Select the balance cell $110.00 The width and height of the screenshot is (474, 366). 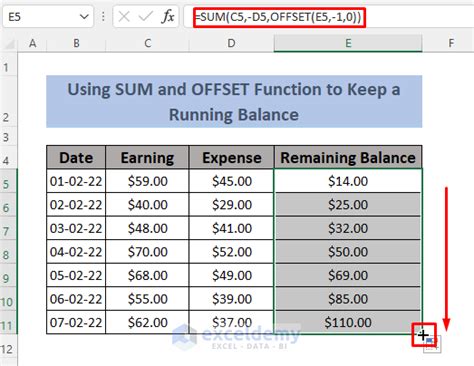348,322
